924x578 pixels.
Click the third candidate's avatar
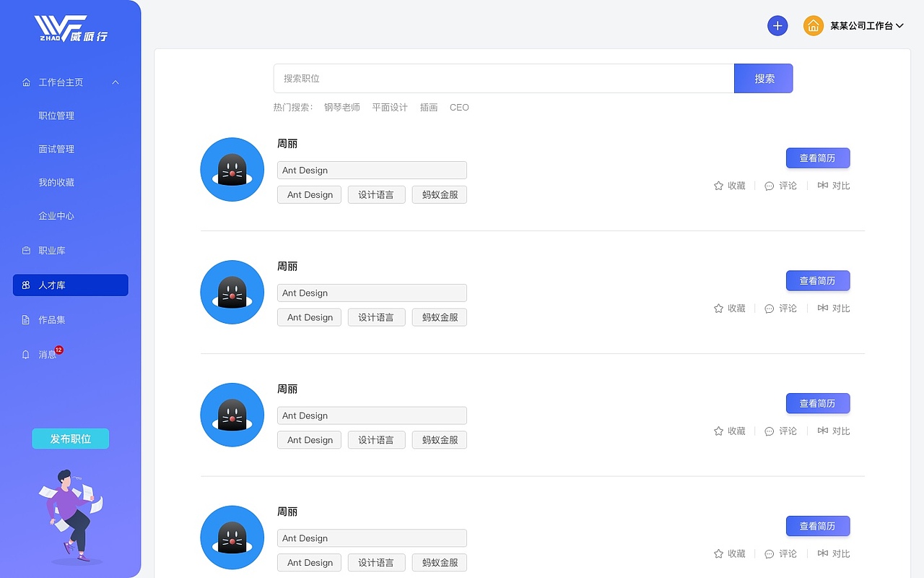pos(232,415)
